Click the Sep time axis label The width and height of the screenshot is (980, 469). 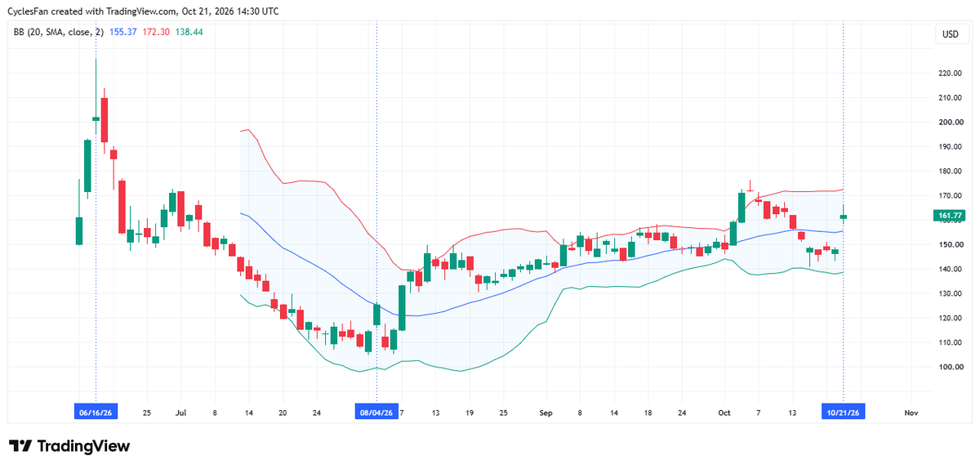546,413
